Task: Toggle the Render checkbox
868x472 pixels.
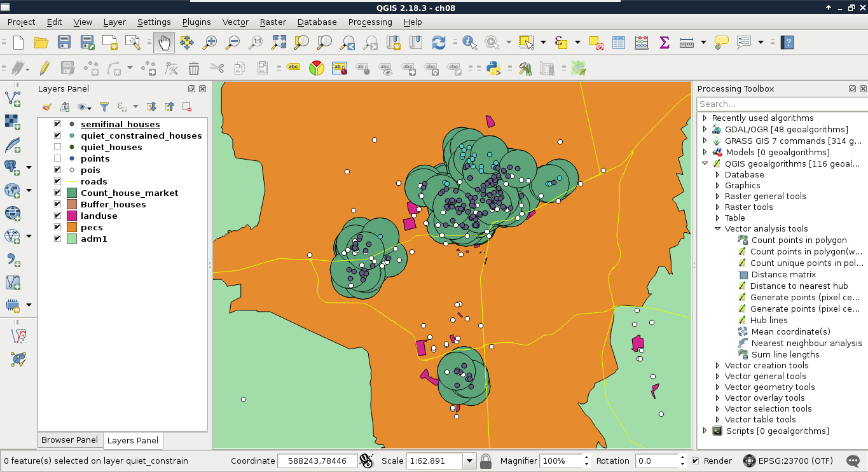Action: tap(695, 461)
